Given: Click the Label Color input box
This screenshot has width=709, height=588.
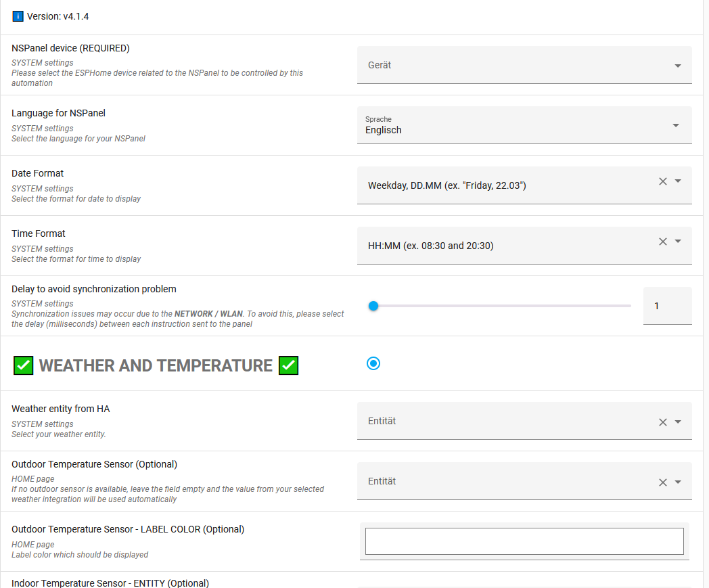Looking at the screenshot, I should coord(524,541).
